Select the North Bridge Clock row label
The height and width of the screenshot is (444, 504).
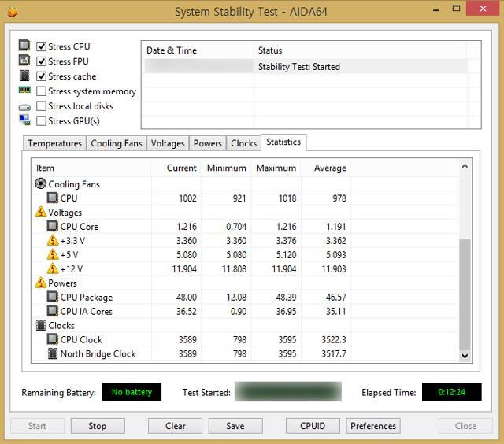tap(98, 353)
